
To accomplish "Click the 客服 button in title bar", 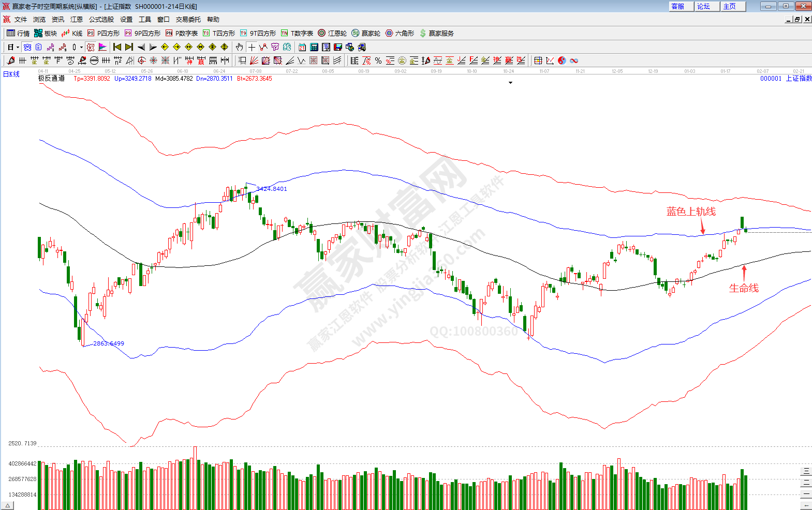I will point(678,6).
